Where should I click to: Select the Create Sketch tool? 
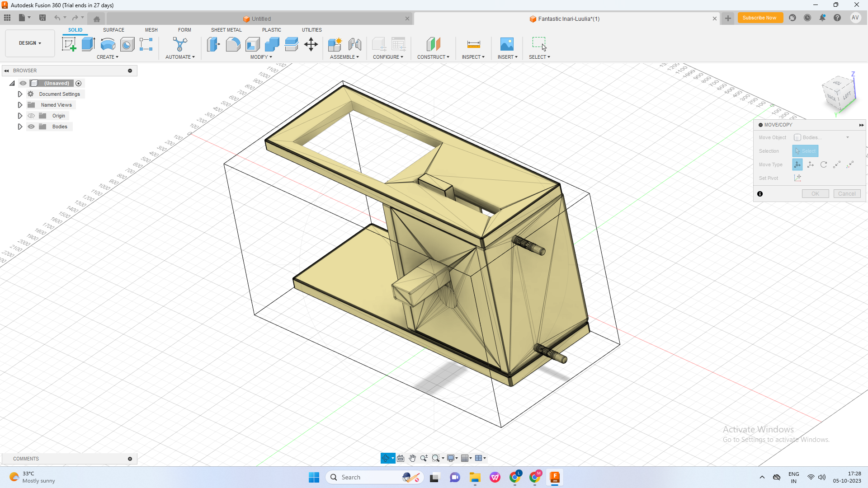point(69,44)
